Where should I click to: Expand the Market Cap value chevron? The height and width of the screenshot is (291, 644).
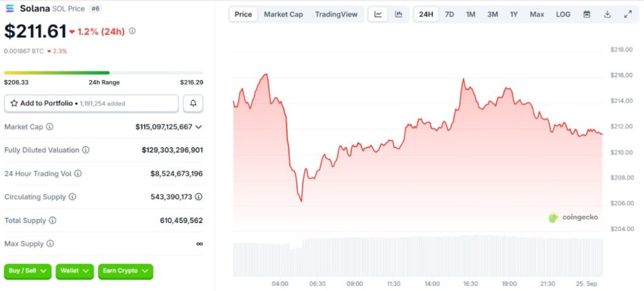(199, 127)
